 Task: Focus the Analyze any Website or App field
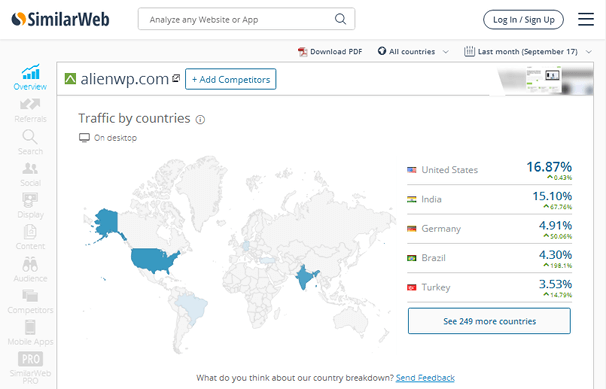pyautogui.click(x=247, y=19)
